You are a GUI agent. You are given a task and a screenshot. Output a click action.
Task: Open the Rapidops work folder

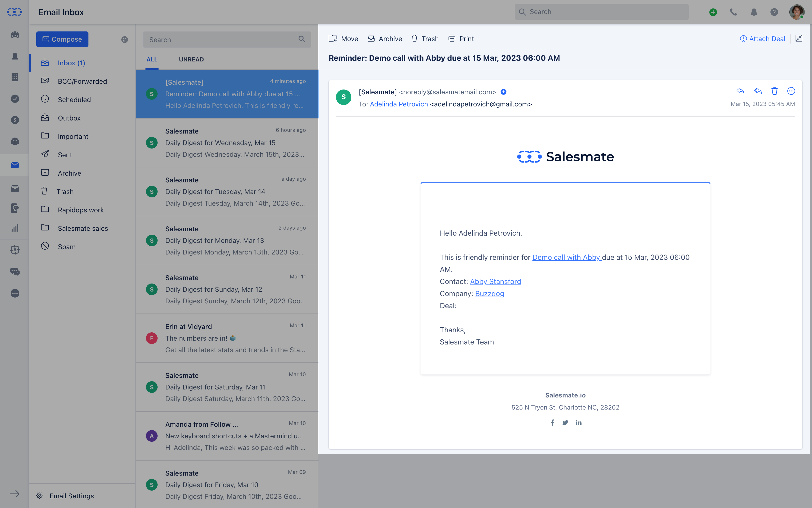(82, 210)
